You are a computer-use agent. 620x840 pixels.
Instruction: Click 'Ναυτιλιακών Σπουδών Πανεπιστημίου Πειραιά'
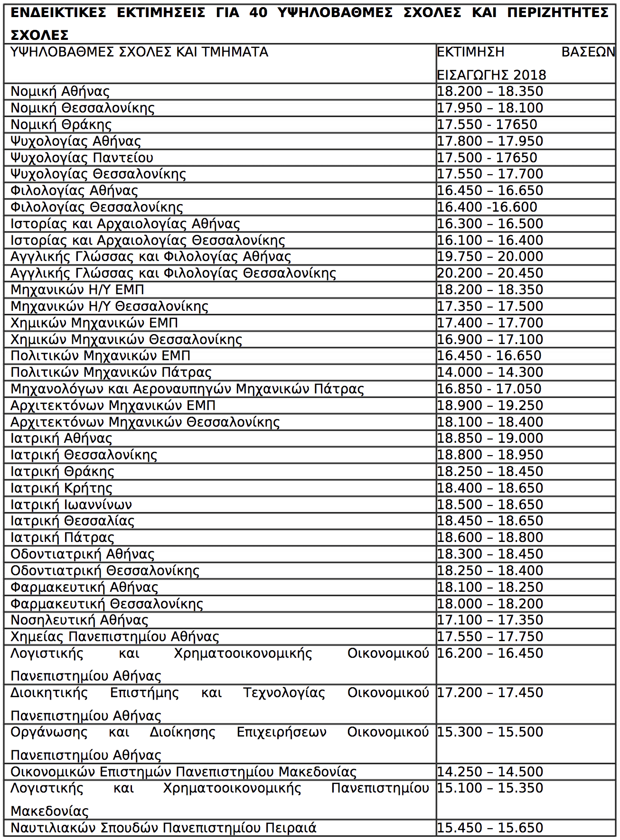163,828
